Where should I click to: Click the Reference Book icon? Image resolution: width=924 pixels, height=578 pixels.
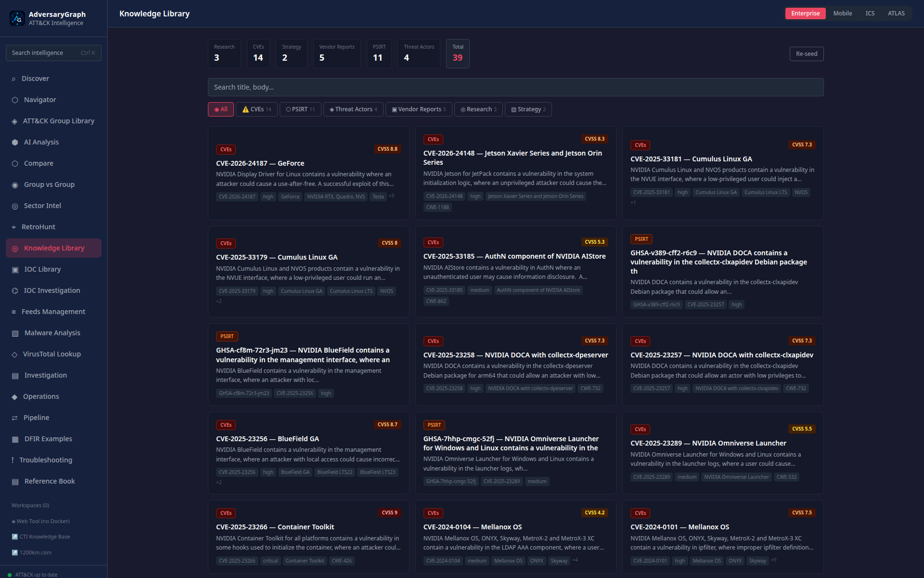[x=15, y=482]
